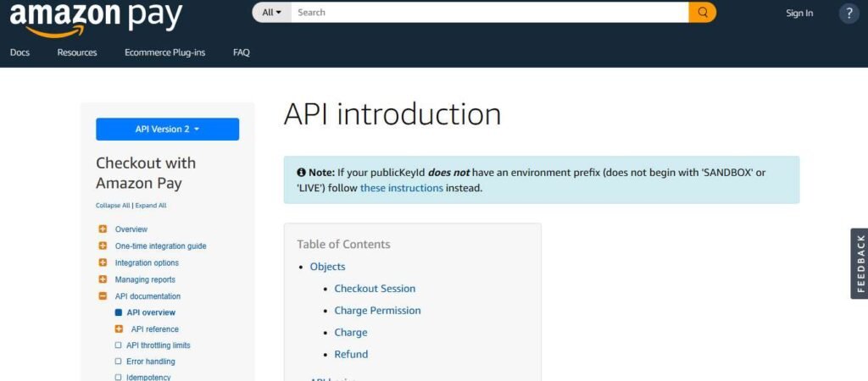The height and width of the screenshot is (381, 868).
Task: Open Overview in sidebar tree
Action: (x=131, y=229)
